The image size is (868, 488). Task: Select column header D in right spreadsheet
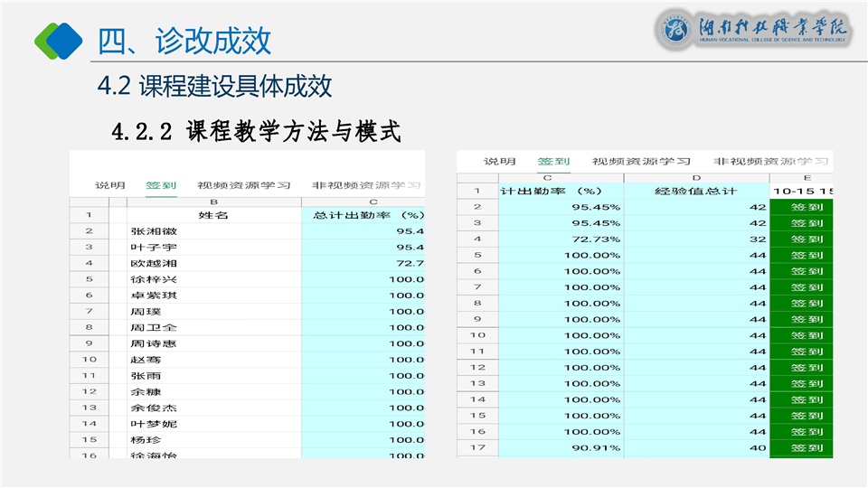696,178
